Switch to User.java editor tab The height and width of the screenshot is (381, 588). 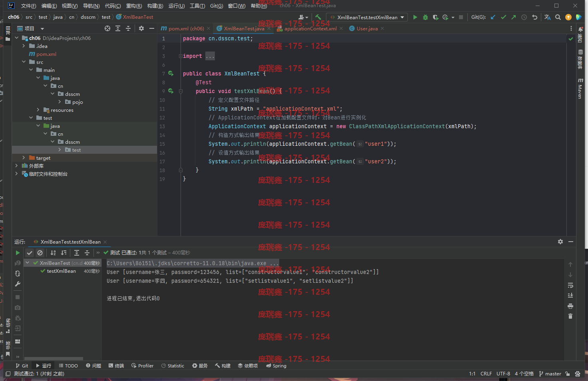(367, 28)
